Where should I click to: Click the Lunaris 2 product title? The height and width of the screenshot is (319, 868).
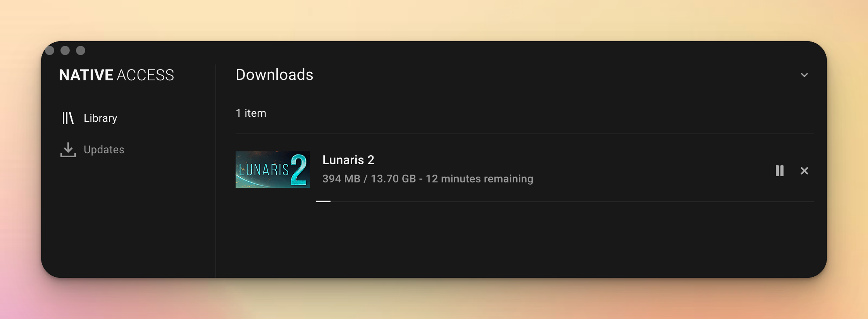[348, 160]
